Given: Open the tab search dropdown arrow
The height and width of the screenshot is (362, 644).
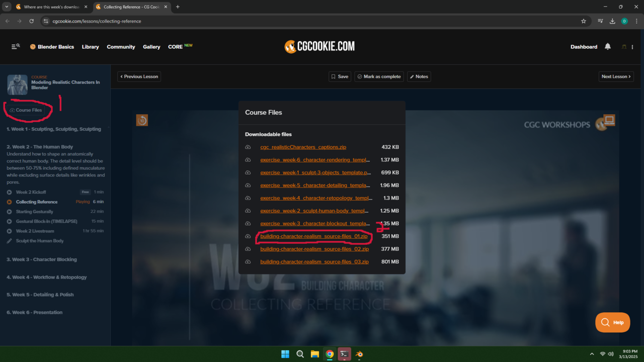Looking at the screenshot, I should point(7,7).
